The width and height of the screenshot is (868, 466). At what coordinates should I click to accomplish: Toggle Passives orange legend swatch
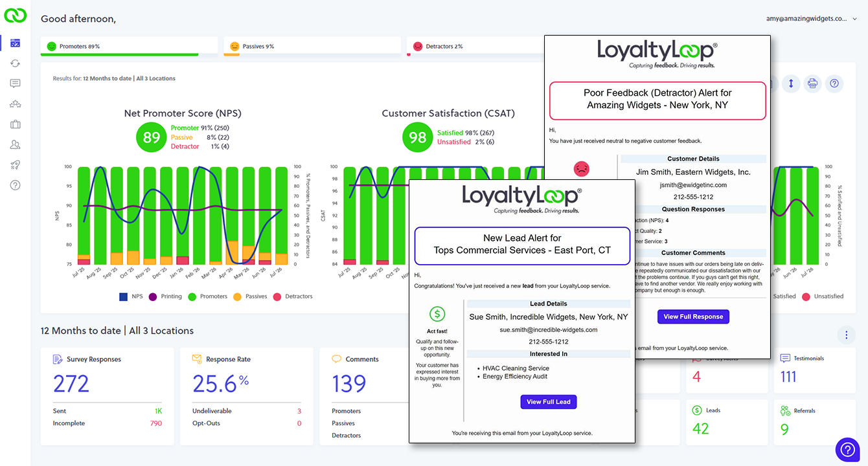tap(237, 296)
